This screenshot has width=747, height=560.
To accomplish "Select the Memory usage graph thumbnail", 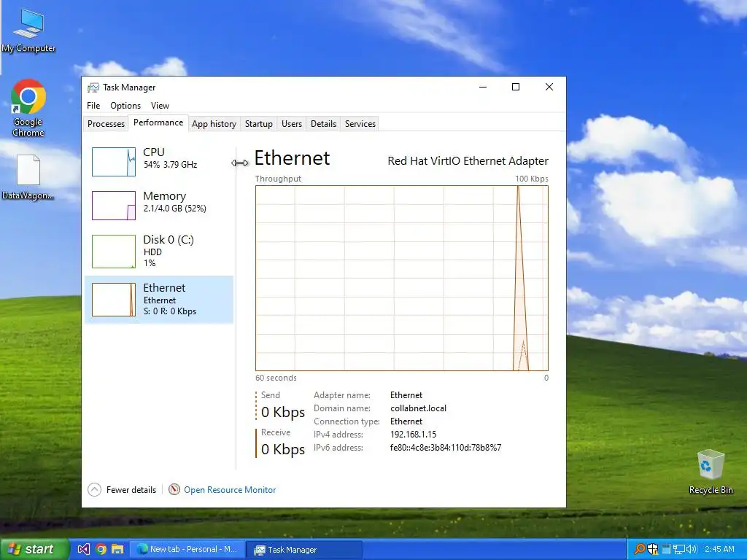I will pyautogui.click(x=113, y=206).
